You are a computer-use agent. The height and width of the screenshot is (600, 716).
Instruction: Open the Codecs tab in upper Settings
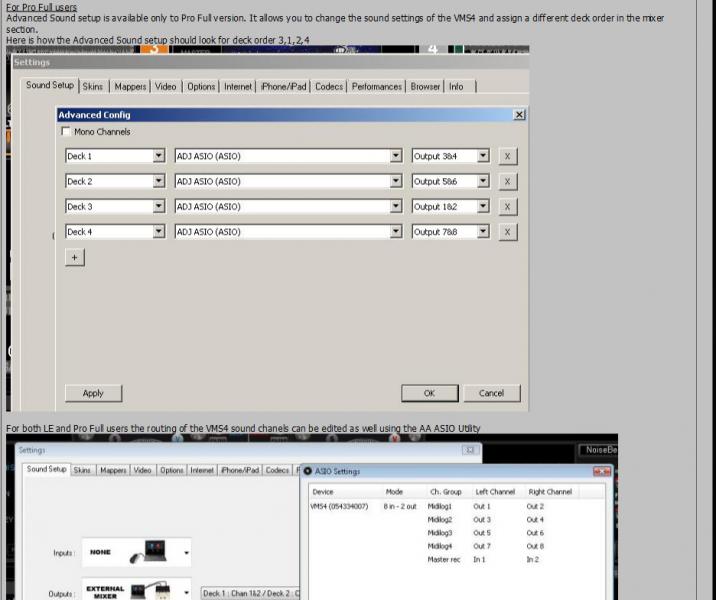[x=329, y=87]
